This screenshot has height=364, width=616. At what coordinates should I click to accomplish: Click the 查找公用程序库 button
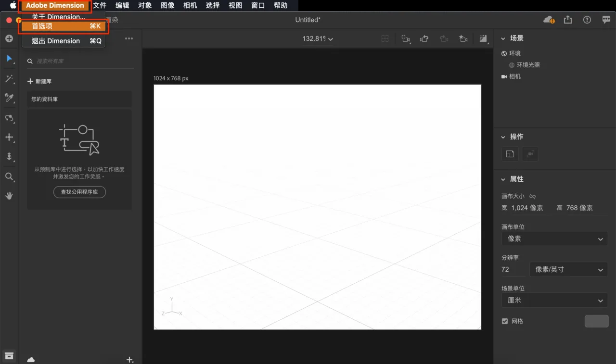pos(79,192)
